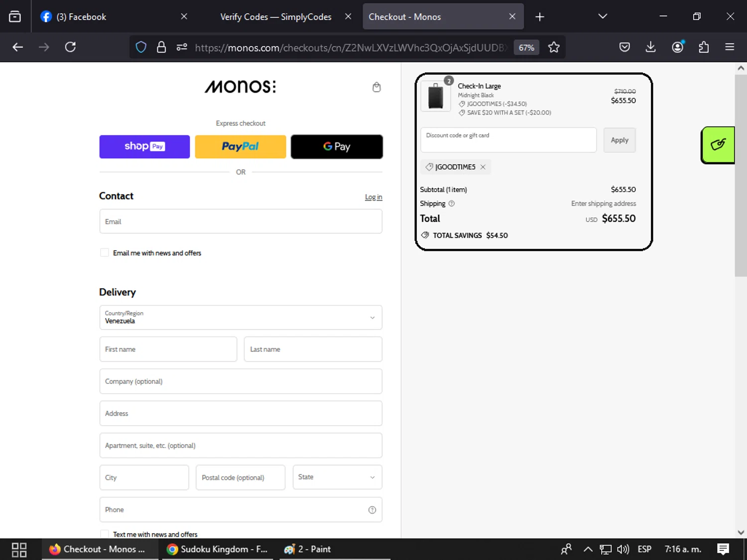Save page to Pocket
The width and height of the screenshot is (747, 560).
tap(624, 47)
